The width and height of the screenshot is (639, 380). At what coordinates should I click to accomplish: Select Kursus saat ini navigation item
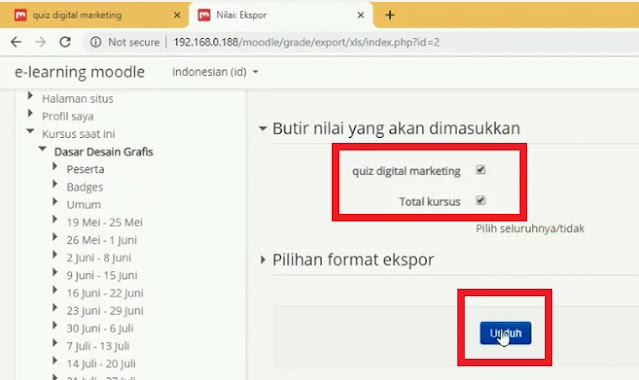[78, 134]
